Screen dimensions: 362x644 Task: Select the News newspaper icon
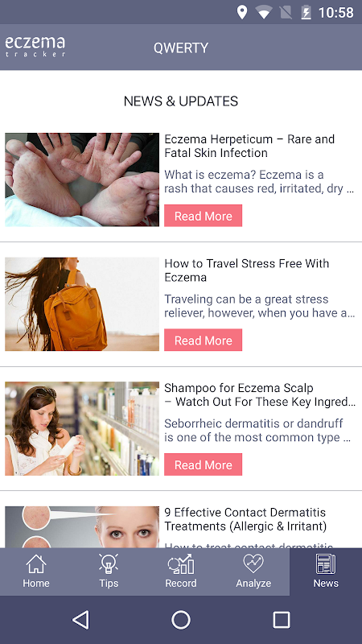(x=326, y=564)
